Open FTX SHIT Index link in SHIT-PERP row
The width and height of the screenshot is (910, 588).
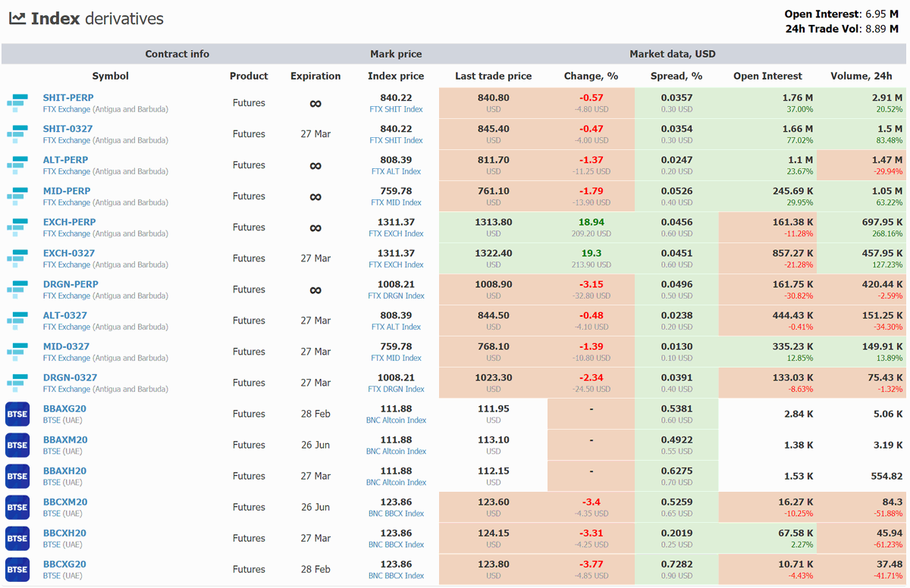396,109
